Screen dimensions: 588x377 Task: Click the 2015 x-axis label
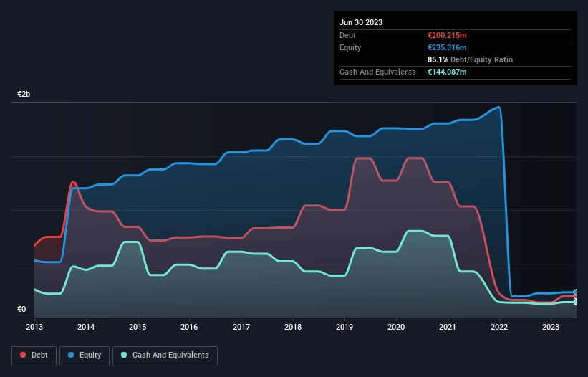pyautogui.click(x=138, y=327)
